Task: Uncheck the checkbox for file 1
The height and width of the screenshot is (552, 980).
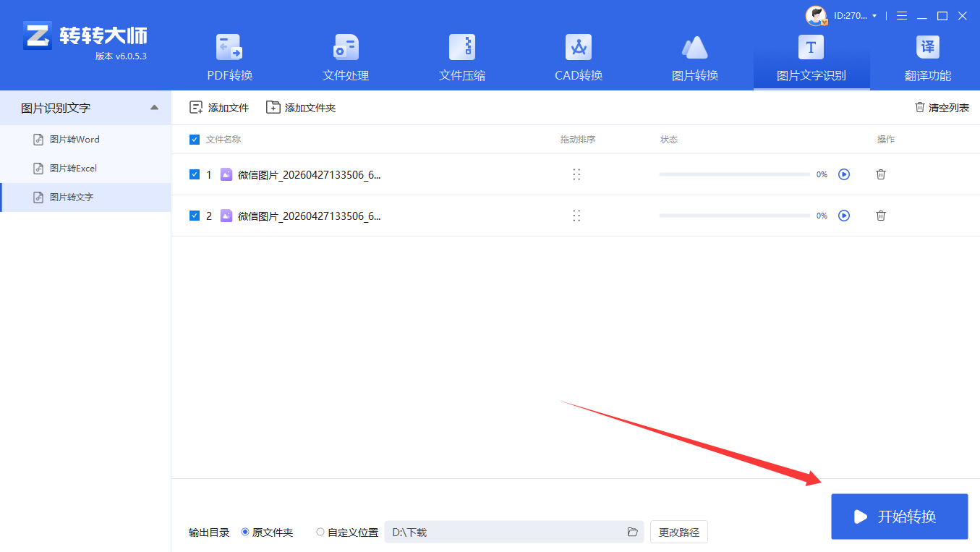Action: (x=195, y=174)
